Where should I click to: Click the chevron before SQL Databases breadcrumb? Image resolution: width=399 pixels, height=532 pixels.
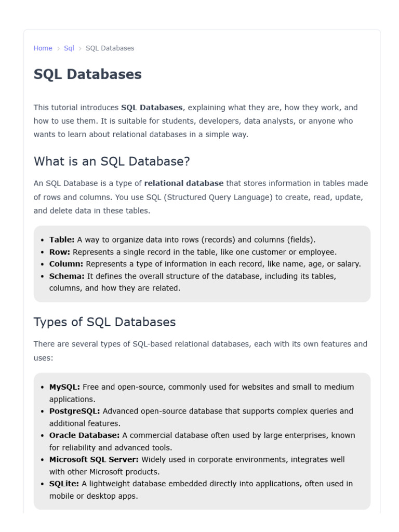tap(80, 48)
